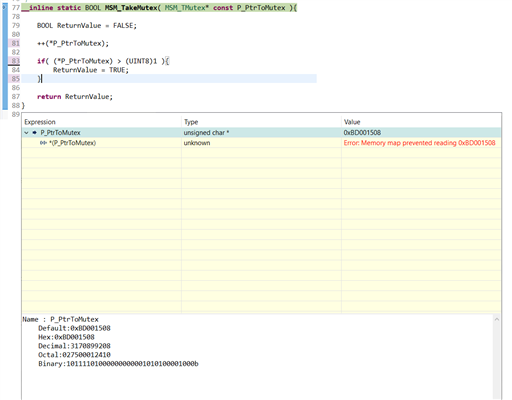512x400 pixels.
Task: Click line number 81 in the gutter
Action: click(x=16, y=43)
